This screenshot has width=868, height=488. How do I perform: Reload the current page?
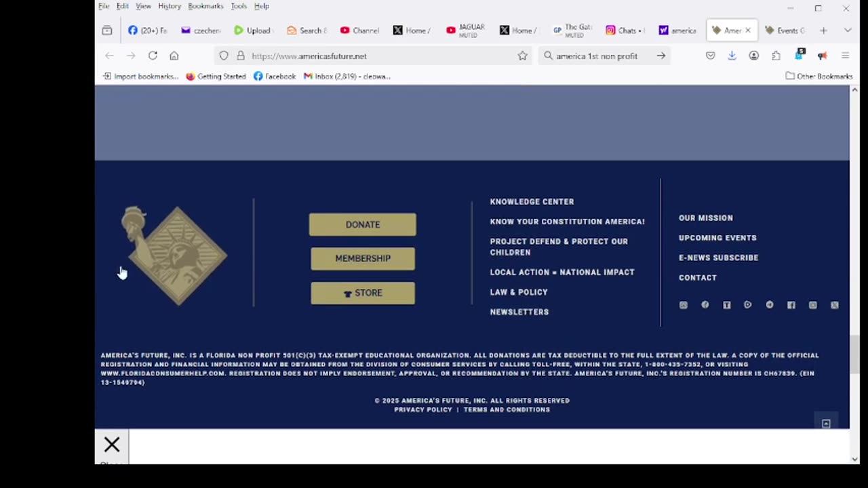tap(153, 56)
